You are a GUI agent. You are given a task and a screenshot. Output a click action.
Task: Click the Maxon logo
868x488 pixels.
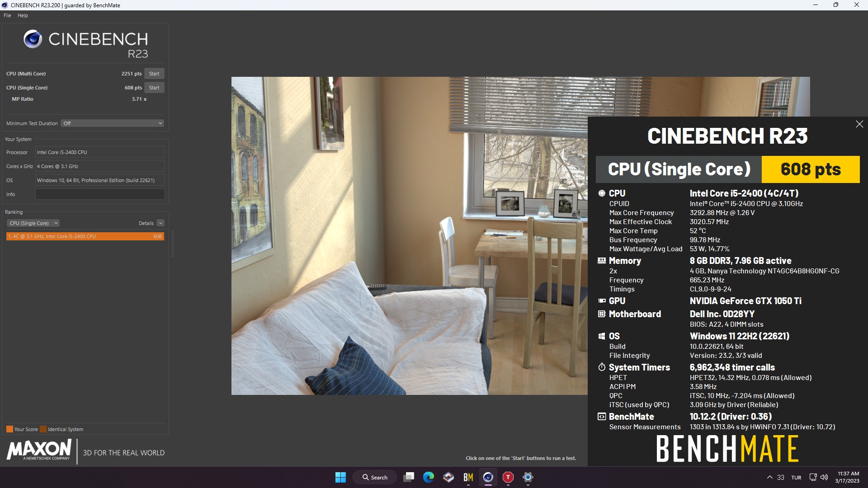click(x=39, y=450)
